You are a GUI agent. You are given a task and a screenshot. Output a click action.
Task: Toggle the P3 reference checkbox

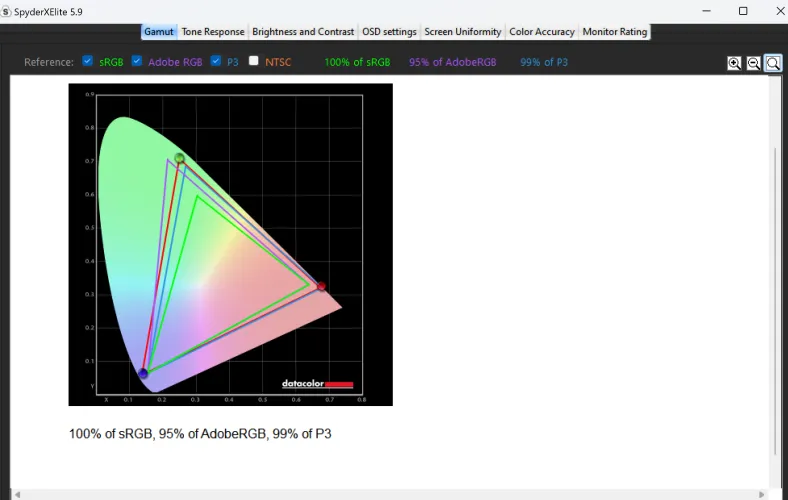216,61
